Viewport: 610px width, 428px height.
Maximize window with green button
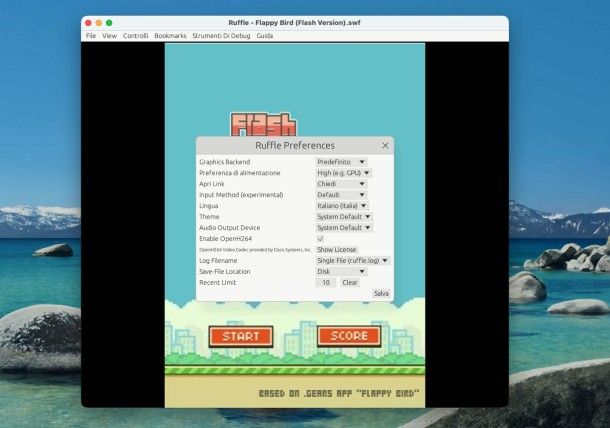pyautogui.click(x=109, y=23)
